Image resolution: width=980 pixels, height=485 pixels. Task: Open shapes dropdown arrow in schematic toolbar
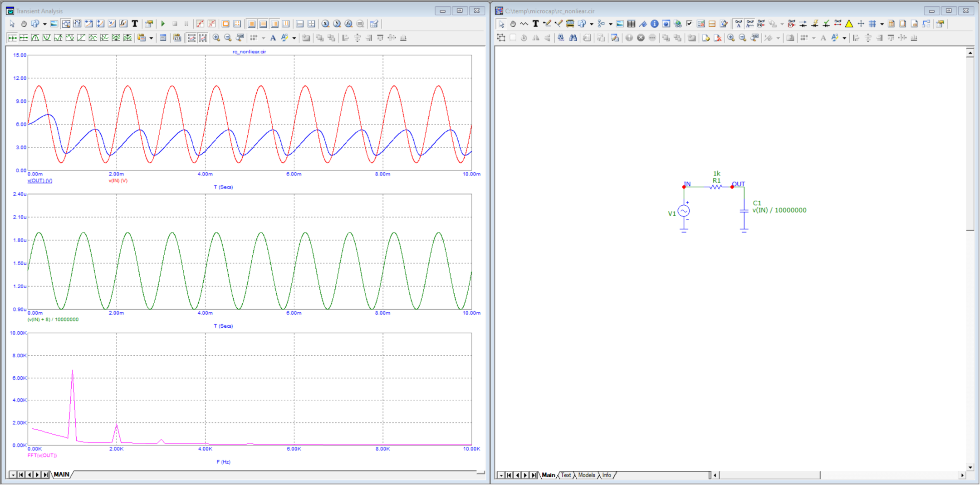click(592, 24)
